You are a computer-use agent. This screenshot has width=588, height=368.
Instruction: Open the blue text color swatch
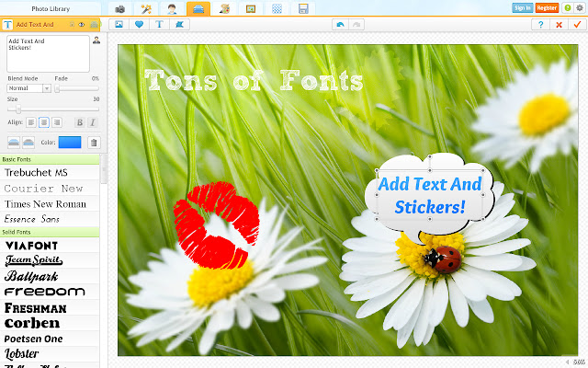tap(70, 143)
